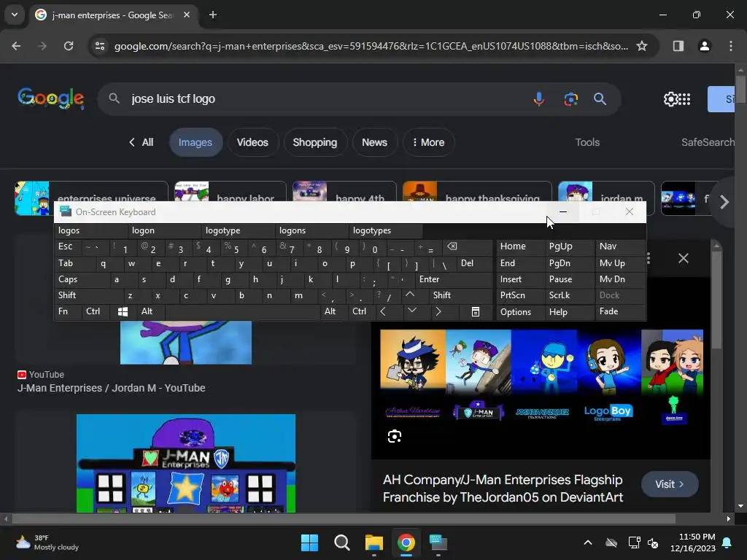The width and height of the screenshot is (747, 560).
Task: Open the Google apps grid icon
Action: click(684, 99)
